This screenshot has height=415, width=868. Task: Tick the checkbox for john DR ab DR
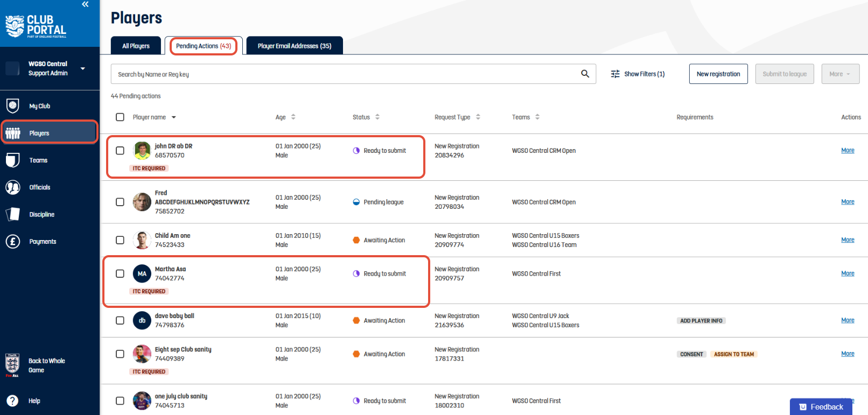pos(120,151)
